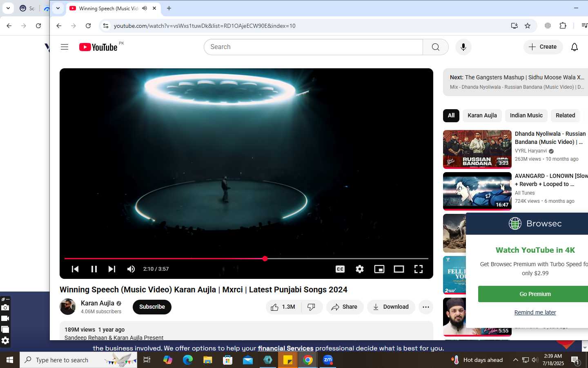588x368 pixels.
Task: Download the video
Action: click(x=391, y=307)
